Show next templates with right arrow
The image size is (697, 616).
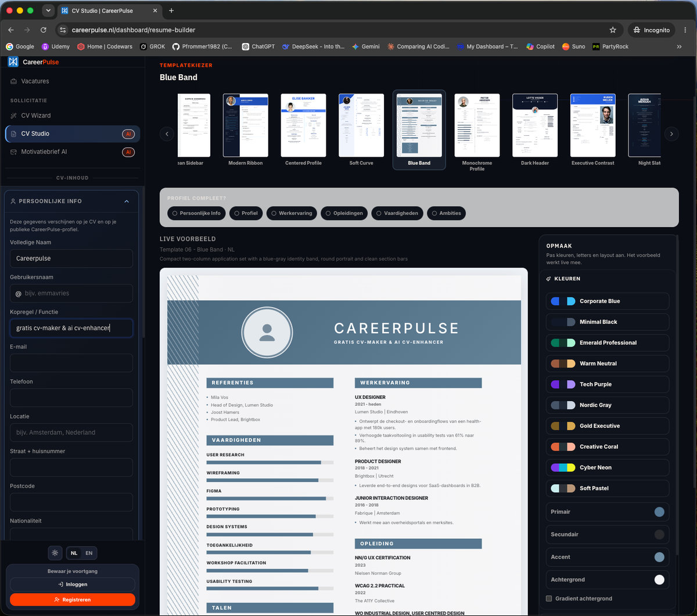pyautogui.click(x=671, y=134)
